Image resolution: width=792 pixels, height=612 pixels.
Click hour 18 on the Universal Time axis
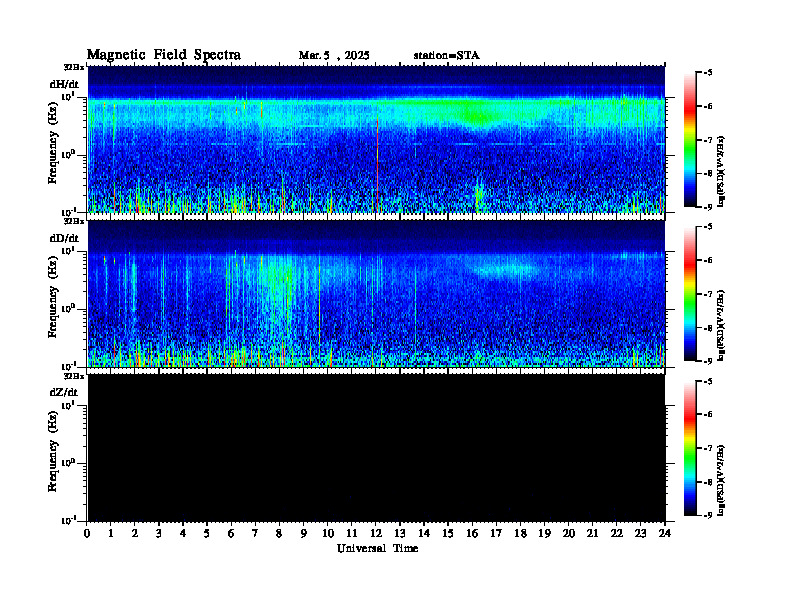(520, 534)
